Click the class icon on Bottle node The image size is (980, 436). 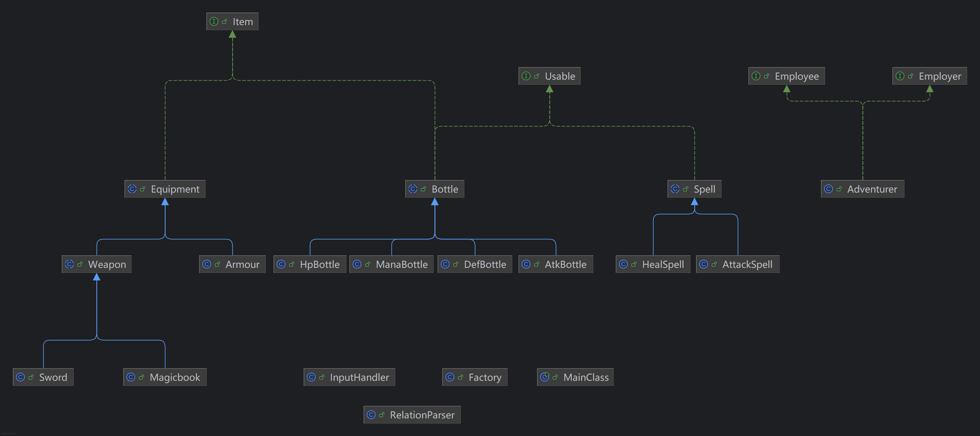pyautogui.click(x=413, y=189)
